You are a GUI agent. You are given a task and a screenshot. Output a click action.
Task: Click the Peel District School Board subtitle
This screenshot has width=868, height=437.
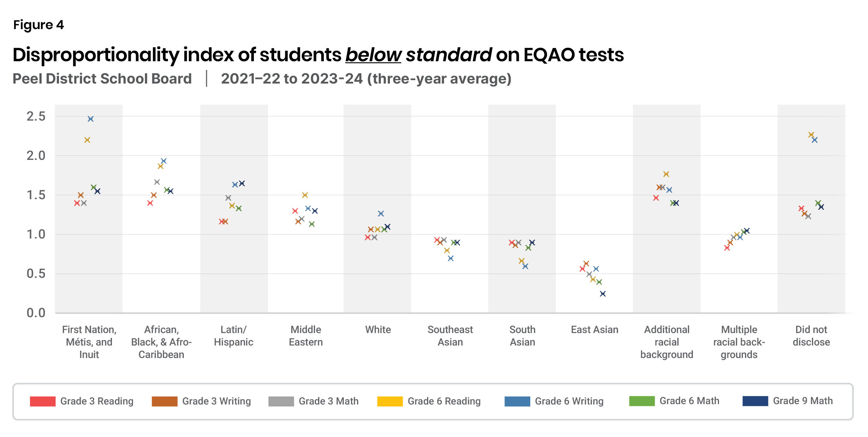[102, 79]
